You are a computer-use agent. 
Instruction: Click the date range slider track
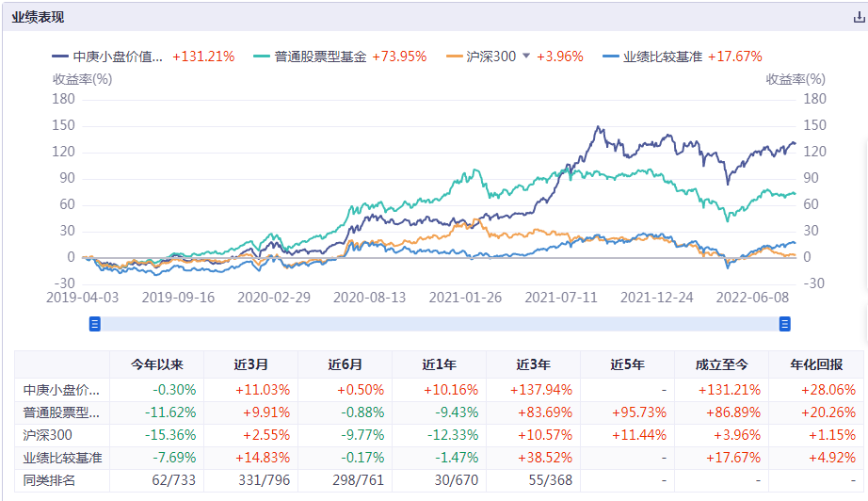[439, 324]
